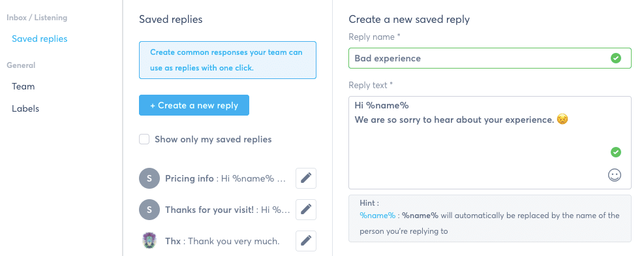Edit the Thanks for your visit reply

[306, 210]
